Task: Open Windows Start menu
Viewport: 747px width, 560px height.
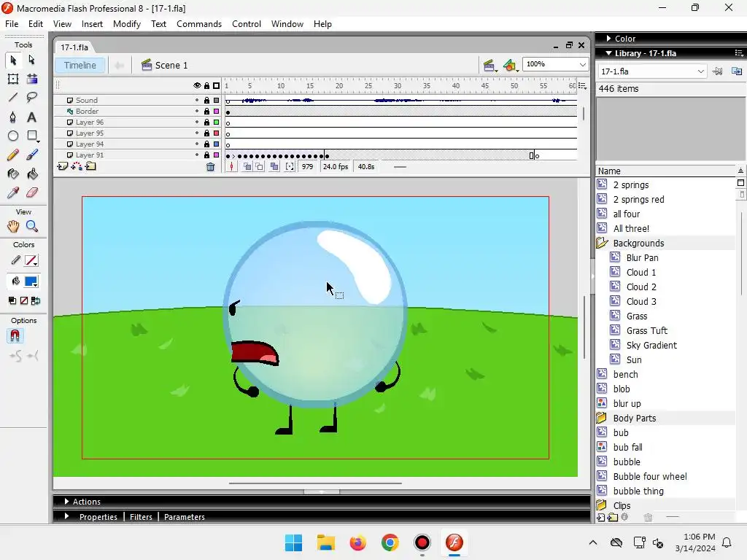Action: click(293, 542)
